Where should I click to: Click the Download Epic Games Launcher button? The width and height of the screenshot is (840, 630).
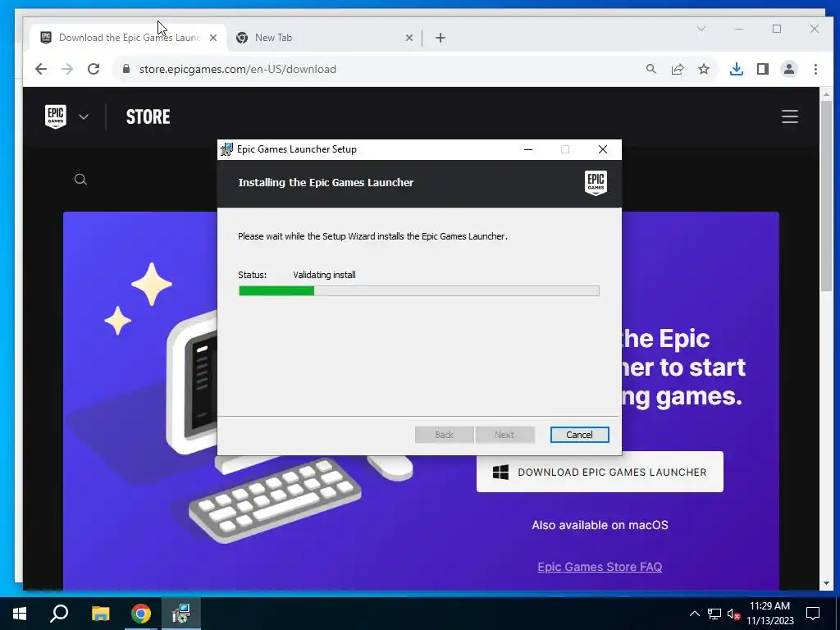(600, 472)
